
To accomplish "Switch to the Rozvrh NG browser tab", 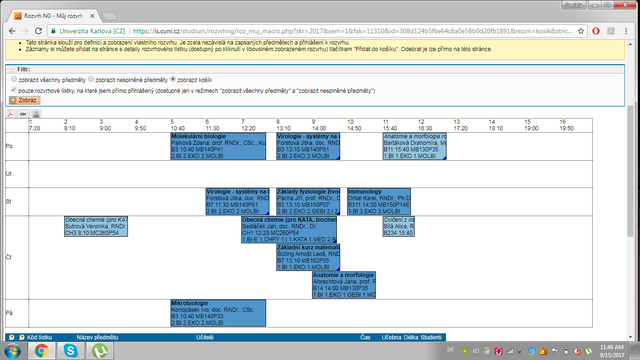I will [x=53, y=16].
